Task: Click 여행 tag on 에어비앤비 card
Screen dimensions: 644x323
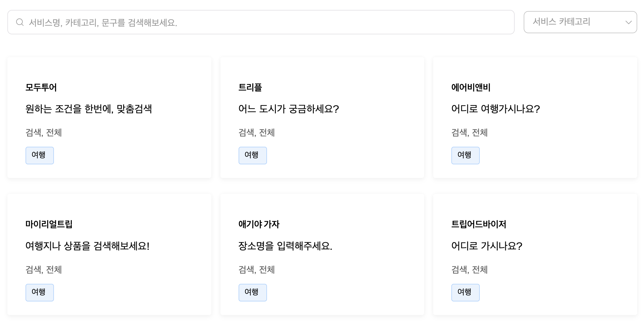Action: tap(465, 155)
